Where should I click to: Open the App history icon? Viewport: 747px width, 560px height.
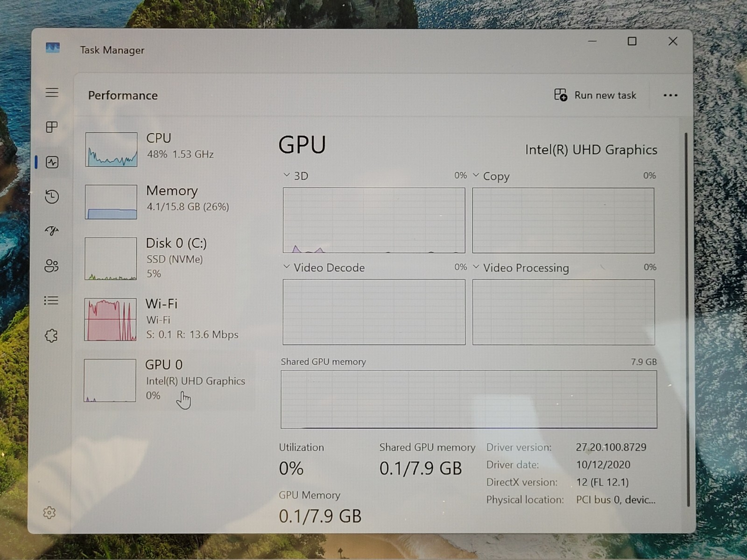pyautogui.click(x=52, y=196)
